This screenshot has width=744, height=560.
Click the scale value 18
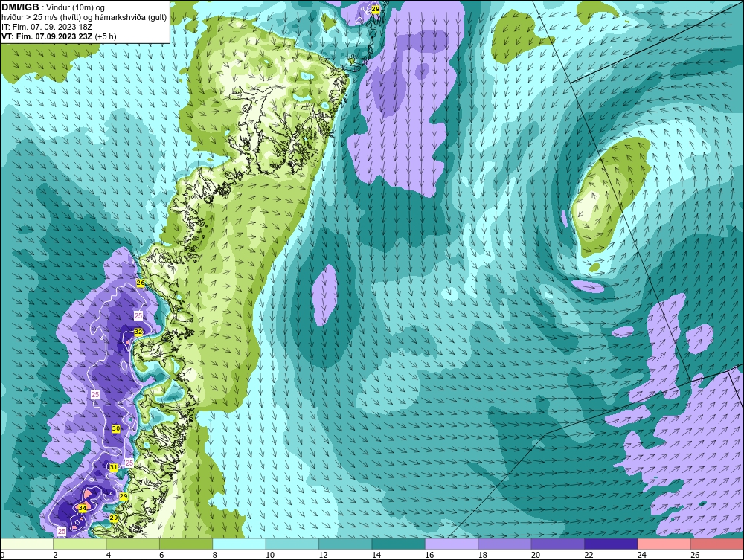[x=483, y=555]
